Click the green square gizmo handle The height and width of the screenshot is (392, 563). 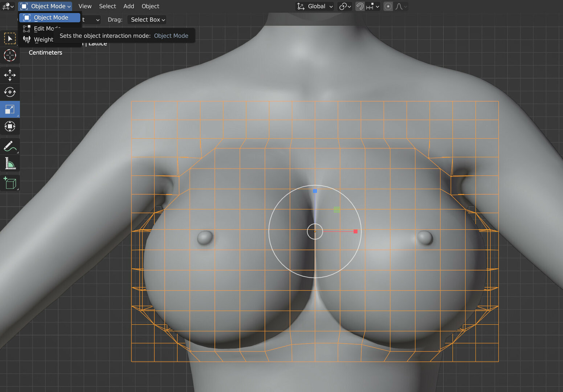pos(336,209)
